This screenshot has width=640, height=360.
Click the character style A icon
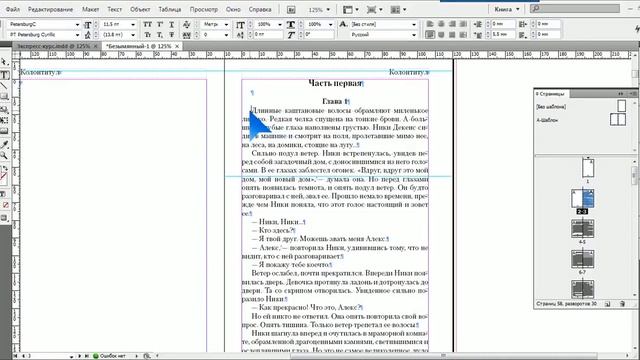pyautogui.click(x=343, y=24)
